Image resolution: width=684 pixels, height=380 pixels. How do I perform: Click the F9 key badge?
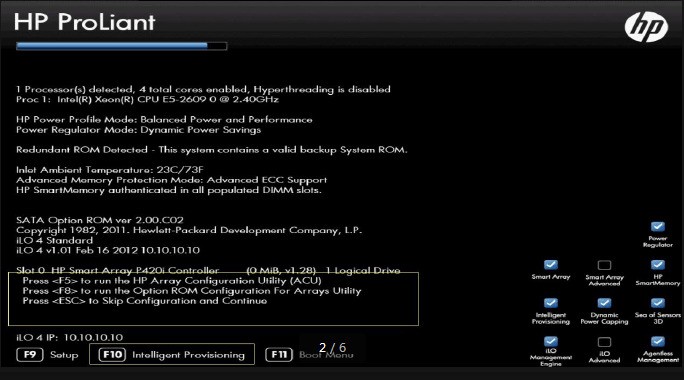point(30,354)
